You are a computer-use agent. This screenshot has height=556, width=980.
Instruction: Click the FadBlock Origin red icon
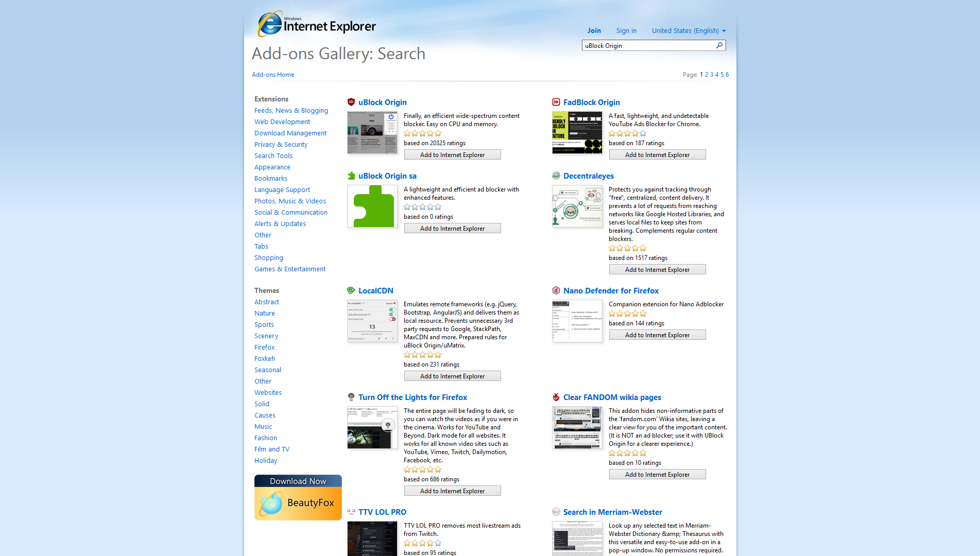click(x=556, y=102)
